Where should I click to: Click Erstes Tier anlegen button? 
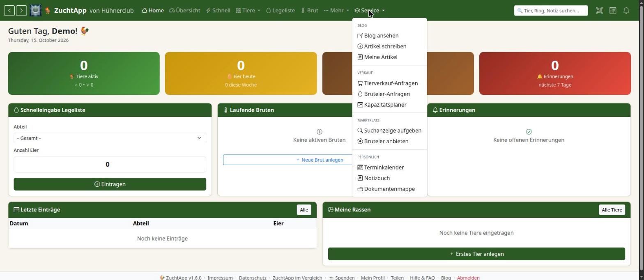pos(476,254)
